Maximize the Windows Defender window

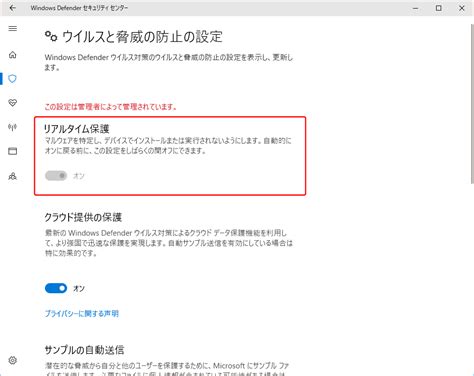[x=439, y=8]
